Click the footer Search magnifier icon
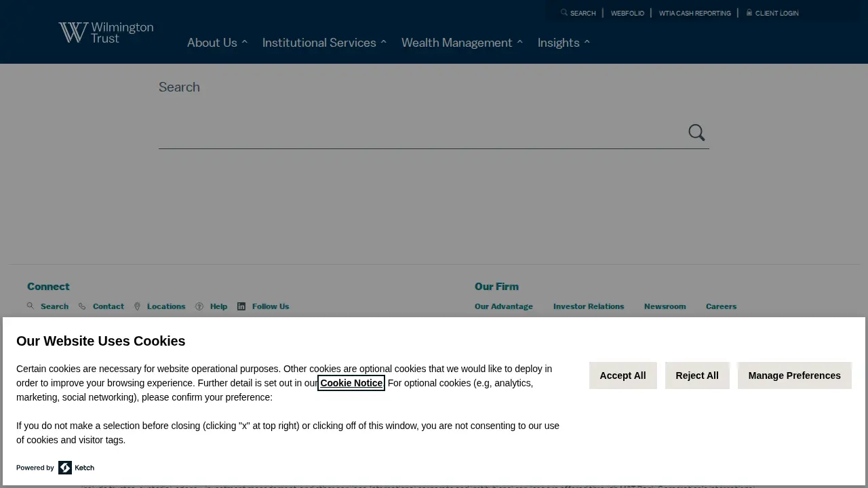Image resolution: width=868 pixels, height=488 pixels. coord(31,306)
